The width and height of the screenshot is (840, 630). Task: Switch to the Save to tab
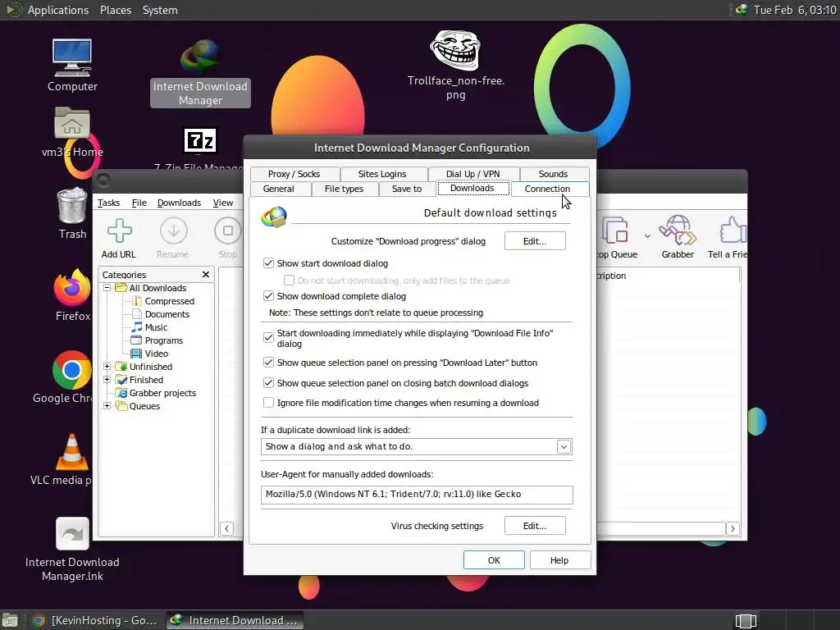coord(407,189)
